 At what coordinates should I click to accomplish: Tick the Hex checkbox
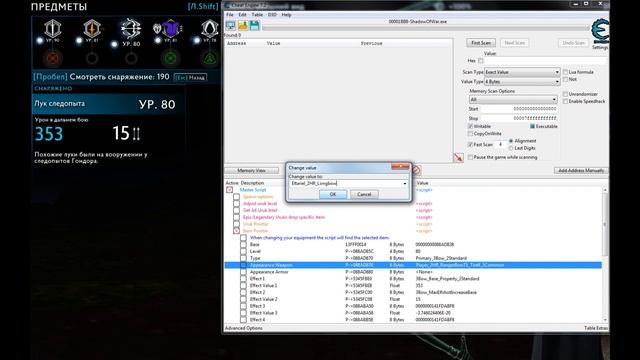pos(481,61)
